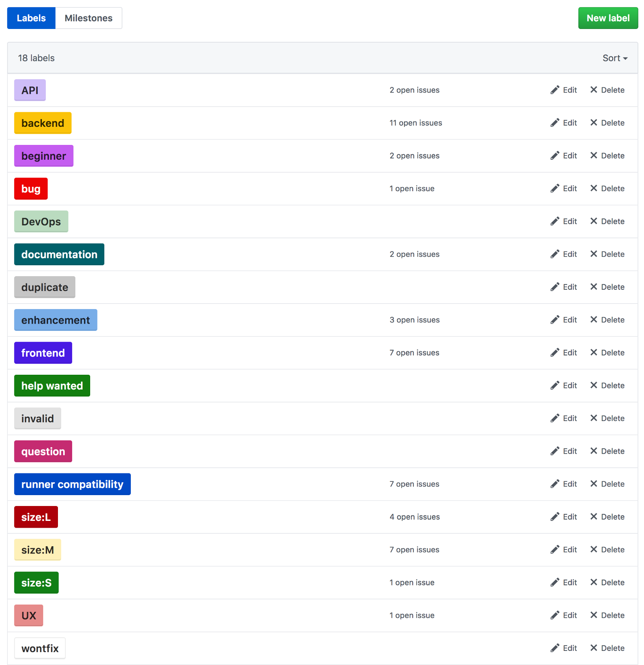Open the runner compatibility label

72,484
